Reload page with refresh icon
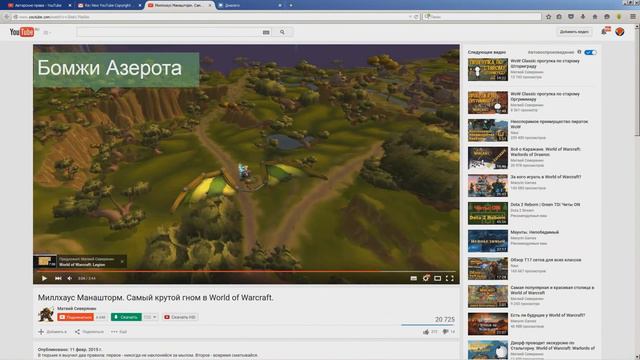Image resolution: width=640 pixels, height=360 pixels. click(416, 17)
